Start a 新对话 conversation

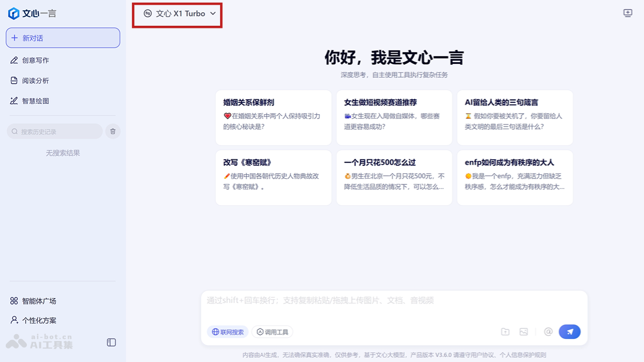point(62,38)
